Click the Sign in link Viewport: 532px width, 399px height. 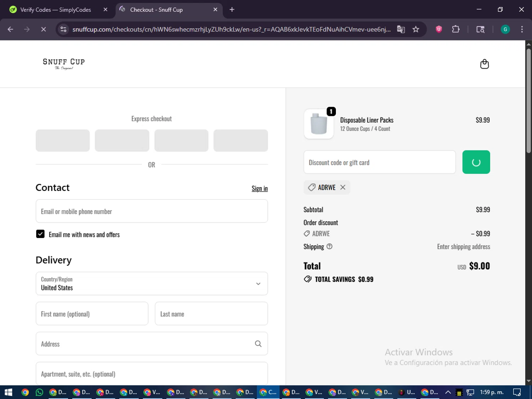[x=260, y=188]
